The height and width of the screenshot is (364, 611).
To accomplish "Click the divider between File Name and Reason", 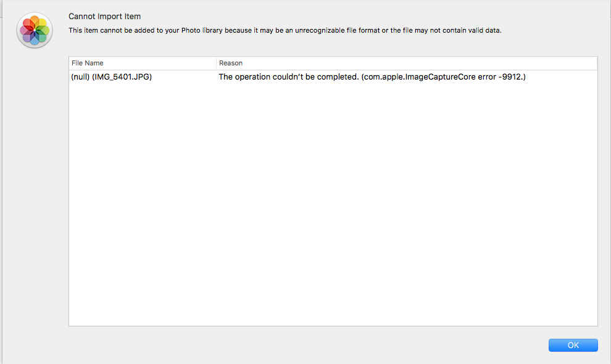I will point(216,63).
